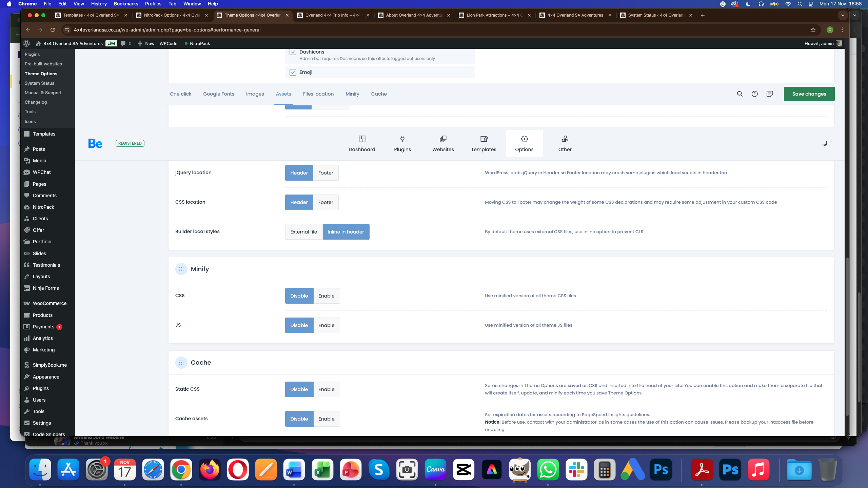The image size is (868, 488).
Task: Set jQuery location to Footer
Action: [x=325, y=173]
